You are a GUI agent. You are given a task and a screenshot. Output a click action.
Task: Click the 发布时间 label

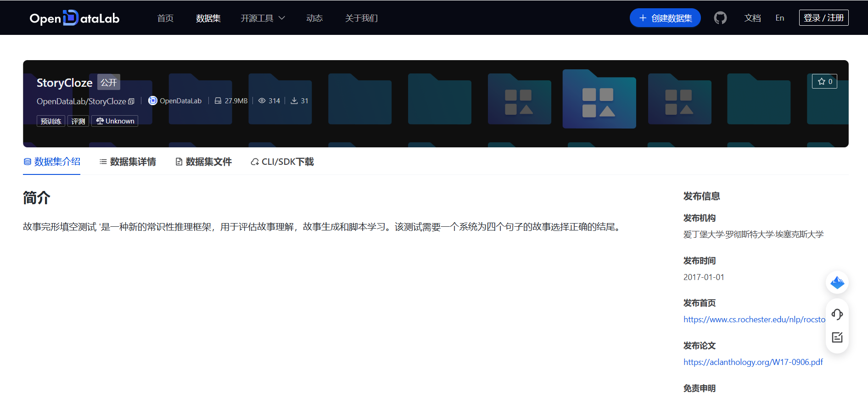[x=700, y=261]
